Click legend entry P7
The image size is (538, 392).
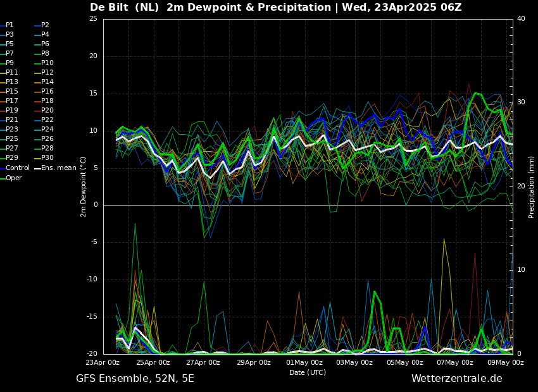click(7, 54)
